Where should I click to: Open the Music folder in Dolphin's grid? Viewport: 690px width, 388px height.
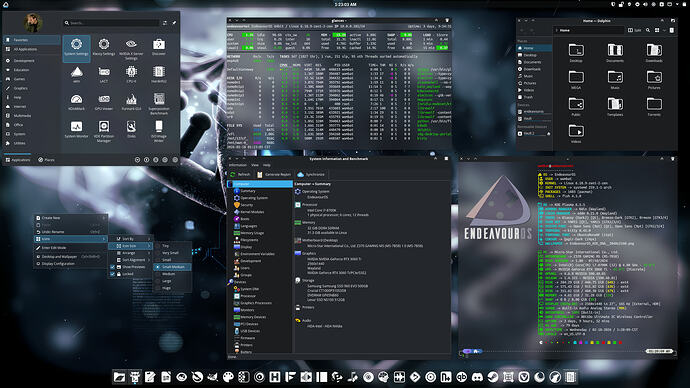615,80
